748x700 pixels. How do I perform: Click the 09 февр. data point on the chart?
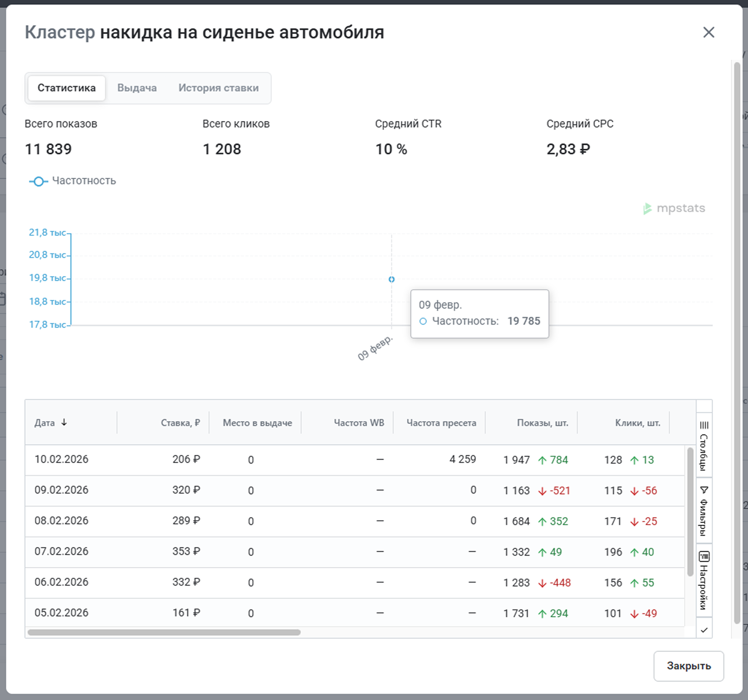coord(391,279)
